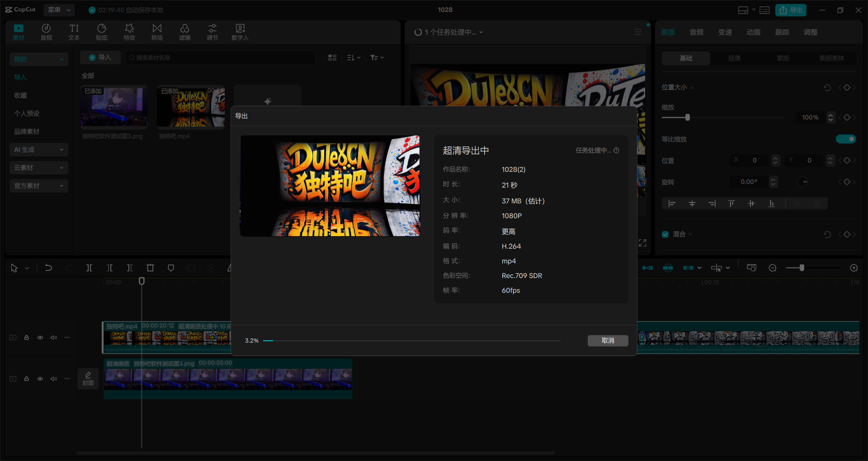
Task: Click the align bottom icon
Action: 772,204
